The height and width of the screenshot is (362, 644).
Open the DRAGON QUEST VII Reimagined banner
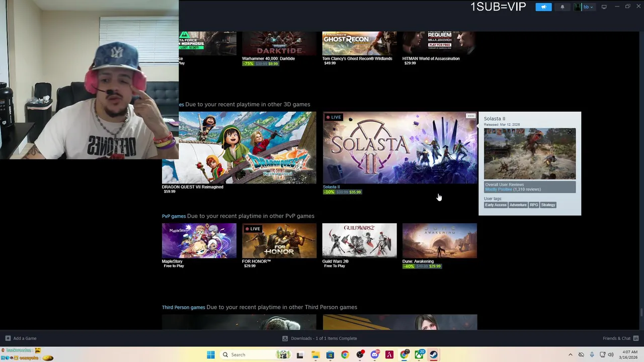239,148
